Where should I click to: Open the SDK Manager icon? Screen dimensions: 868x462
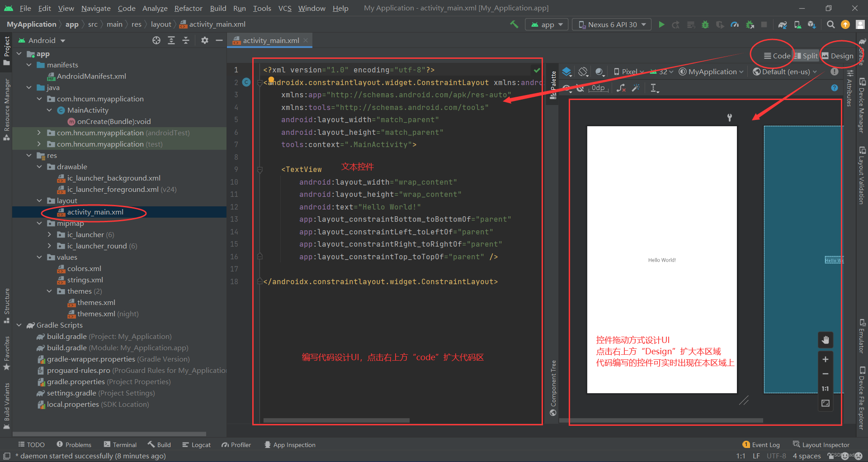coord(812,24)
